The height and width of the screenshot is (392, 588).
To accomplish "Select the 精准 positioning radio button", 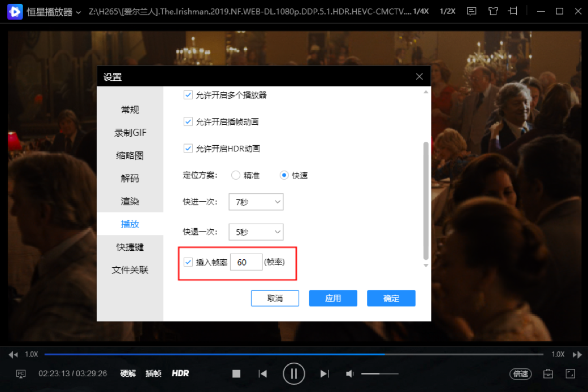I will coord(235,175).
